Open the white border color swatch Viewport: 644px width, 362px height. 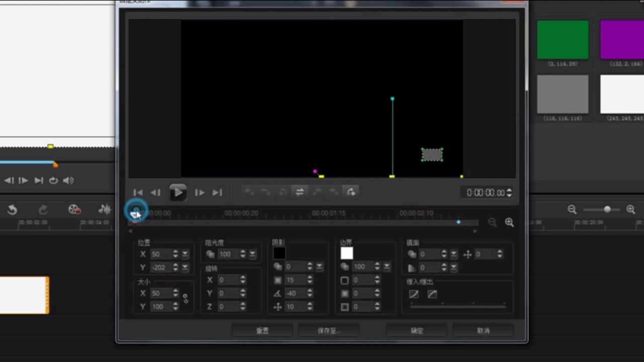point(347,253)
